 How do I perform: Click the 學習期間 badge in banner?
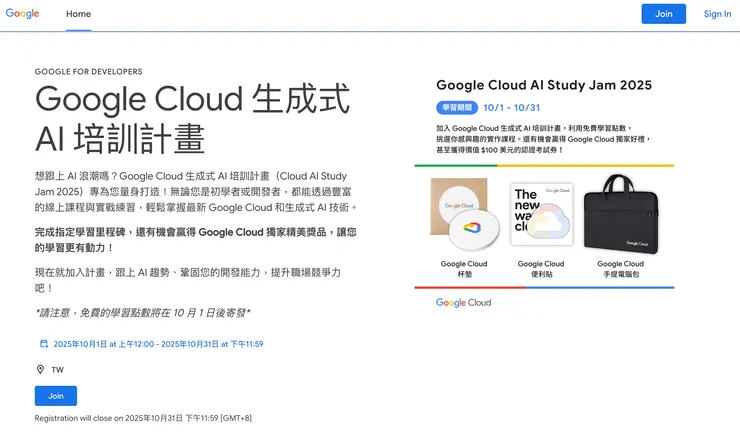[457, 108]
